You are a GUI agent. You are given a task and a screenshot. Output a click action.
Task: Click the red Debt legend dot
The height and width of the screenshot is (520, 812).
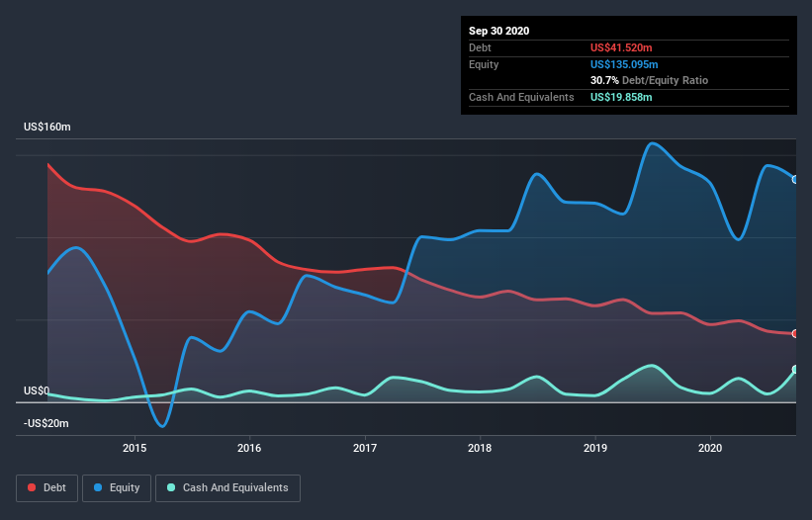click(32, 487)
